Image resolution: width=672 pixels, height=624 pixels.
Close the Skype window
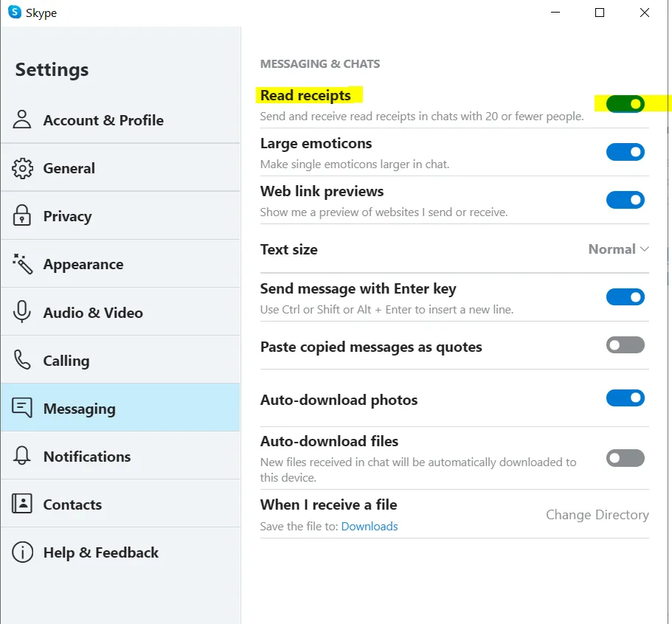(645, 13)
